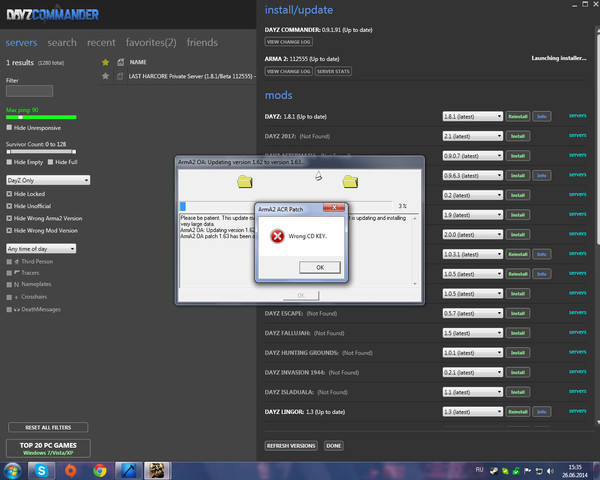Screen dimensions: 600x480
Task: Uncheck Hide Wrong Arma2 Version
Action: (9, 219)
